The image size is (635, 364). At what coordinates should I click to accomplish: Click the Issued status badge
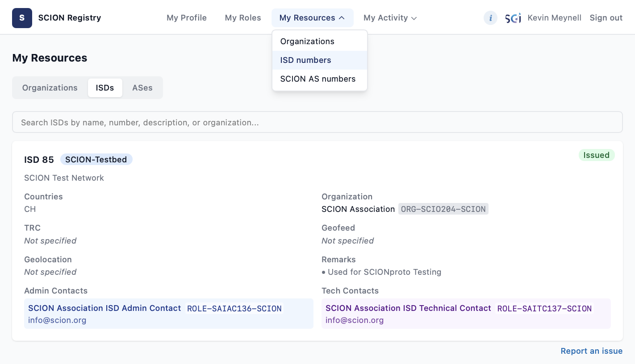[597, 155]
